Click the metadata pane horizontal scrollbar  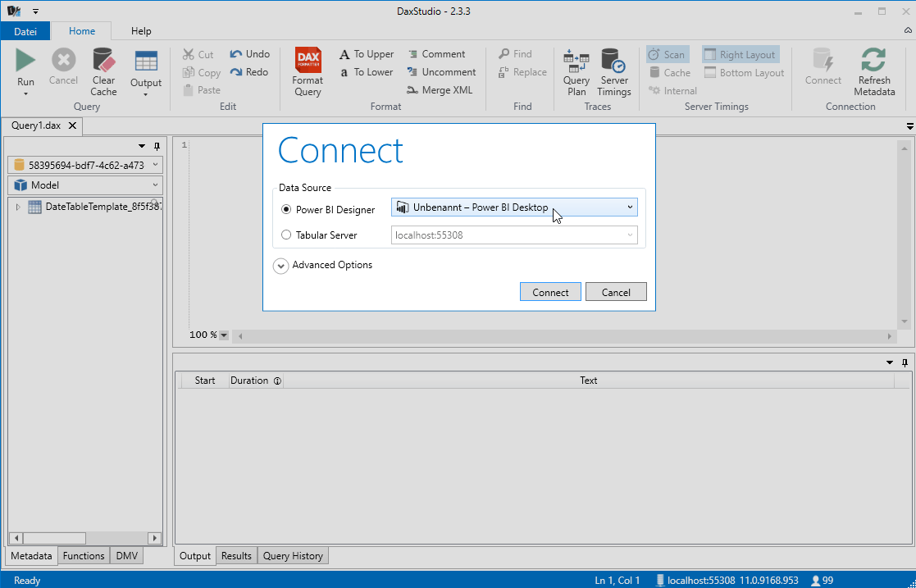(85, 538)
